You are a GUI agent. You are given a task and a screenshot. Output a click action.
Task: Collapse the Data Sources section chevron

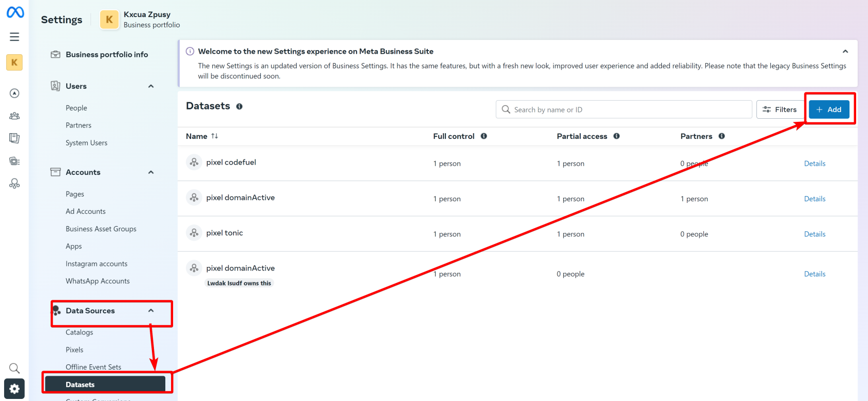click(151, 311)
